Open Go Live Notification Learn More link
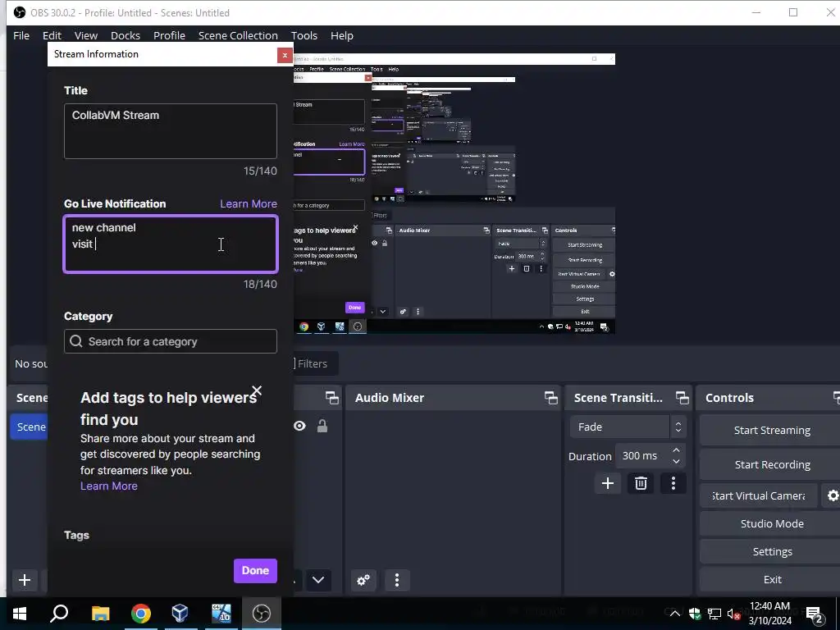 249,203
